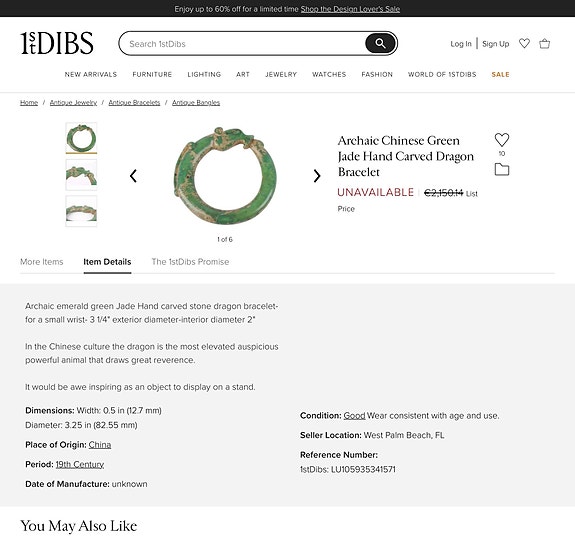
Task: Open Fashion menu
Action: tap(377, 74)
